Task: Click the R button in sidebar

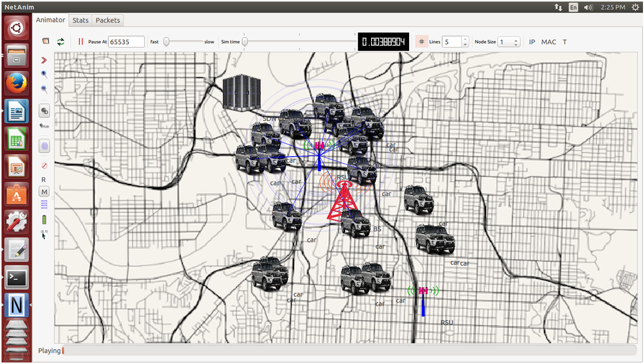Action: point(44,179)
